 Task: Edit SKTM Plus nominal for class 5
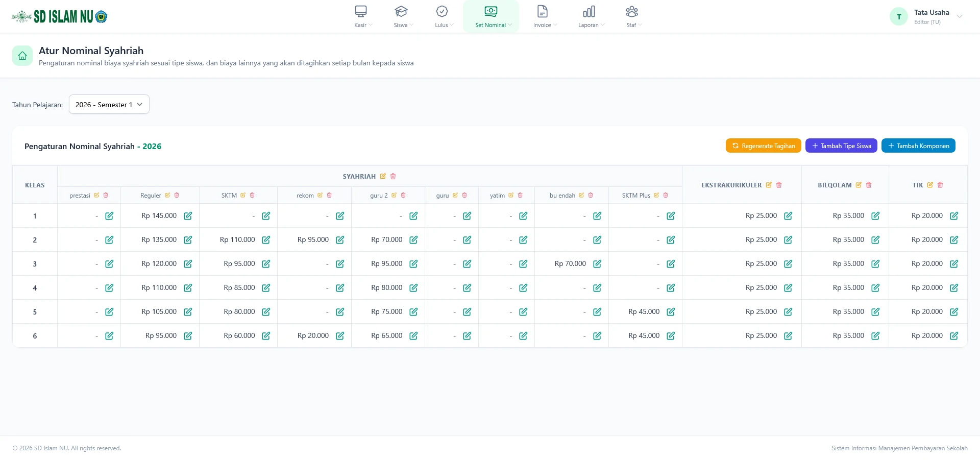point(671,312)
